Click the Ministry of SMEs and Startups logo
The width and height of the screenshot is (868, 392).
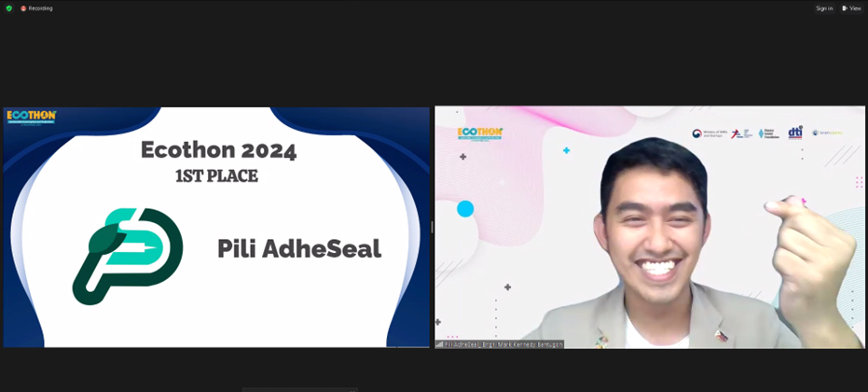(710, 133)
